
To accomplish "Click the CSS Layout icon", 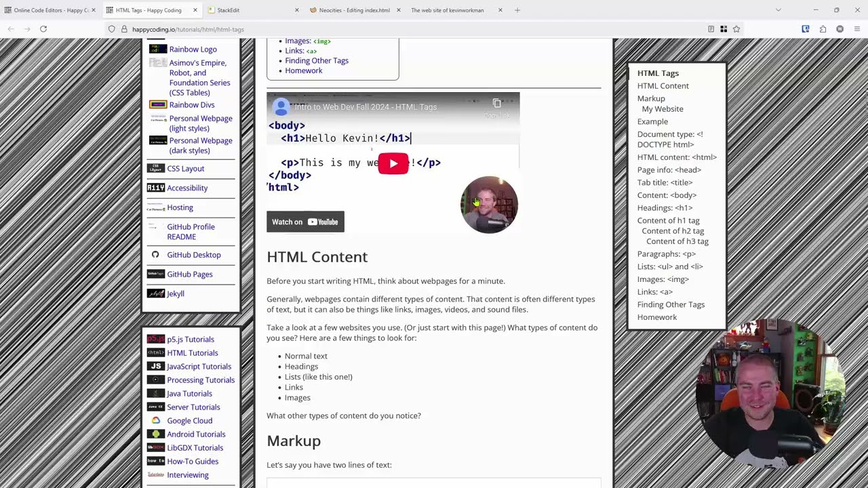I will click(156, 169).
